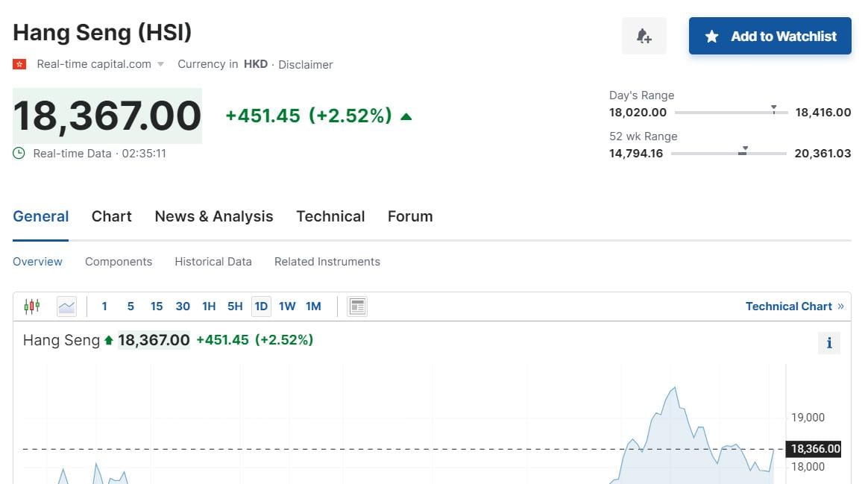Go to News & Analysis tab

click(x=214, y=216)
